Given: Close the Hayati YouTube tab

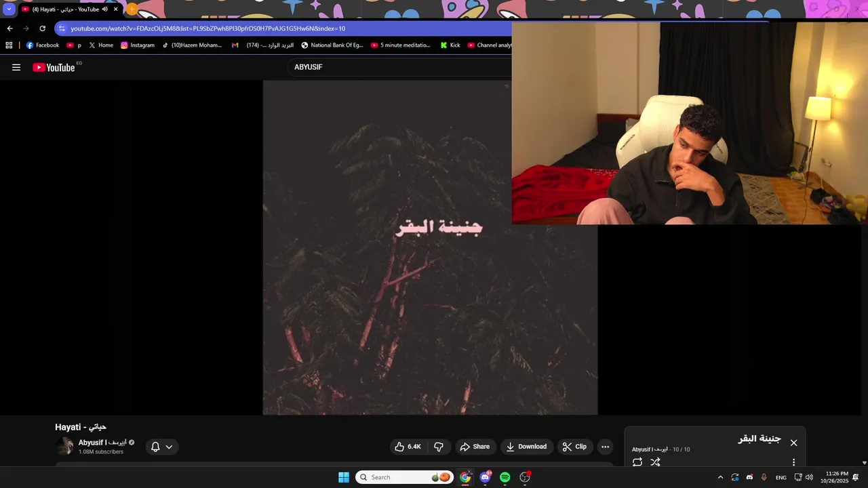Looking at the screenshot, I should [116, 9].
